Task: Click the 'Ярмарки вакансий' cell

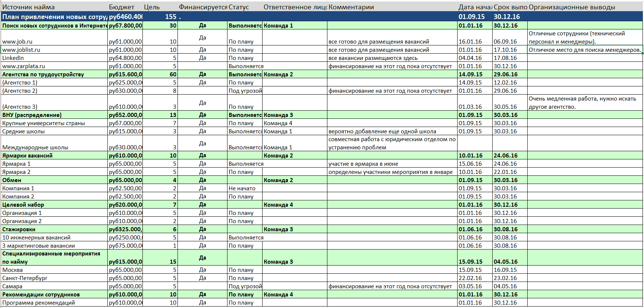Action: tap(54, 155)
